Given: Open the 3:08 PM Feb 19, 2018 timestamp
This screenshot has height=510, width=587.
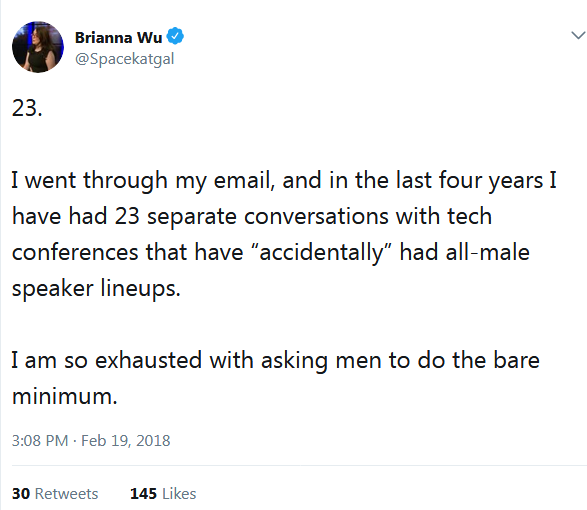Looking at the screenshot, I should pos(91,441).
